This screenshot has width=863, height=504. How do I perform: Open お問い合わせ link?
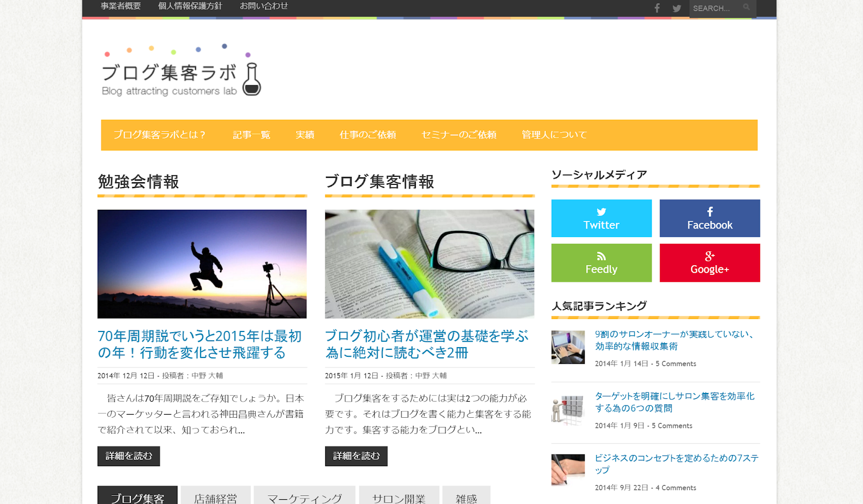[264, 6]
